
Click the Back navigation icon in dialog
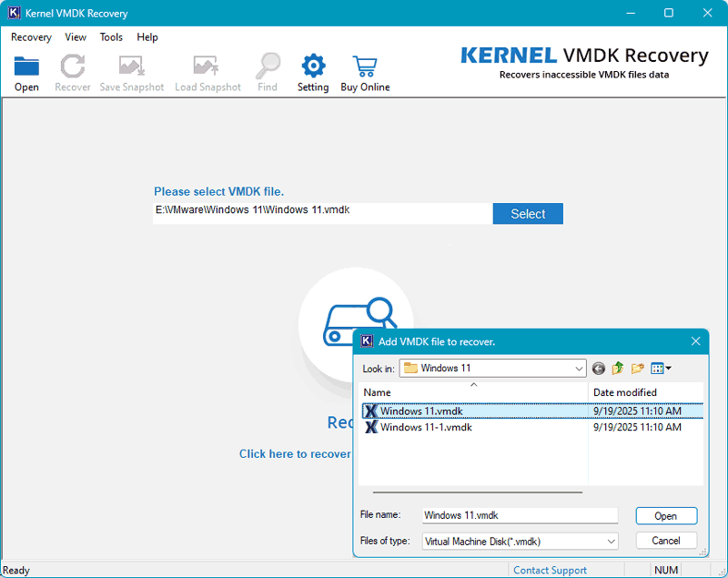(598, 368)
